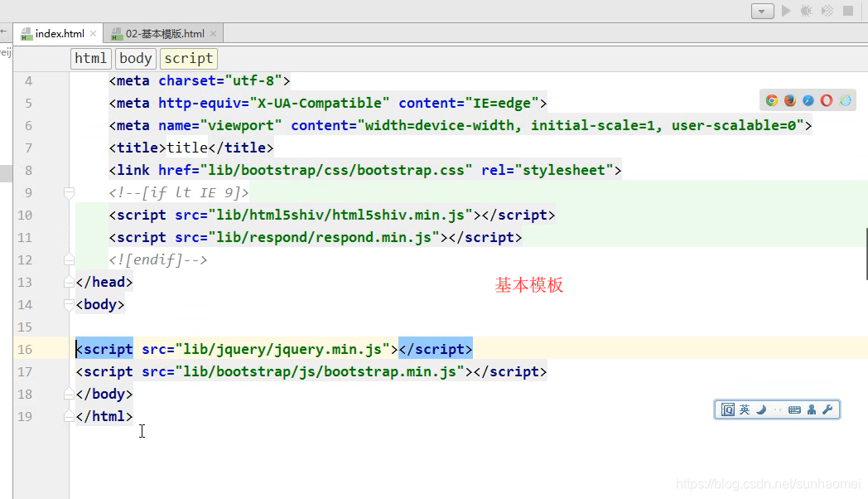The image size is (868, 499).
Task: Click the charset="utf-8" attribute
Action: 220,81
